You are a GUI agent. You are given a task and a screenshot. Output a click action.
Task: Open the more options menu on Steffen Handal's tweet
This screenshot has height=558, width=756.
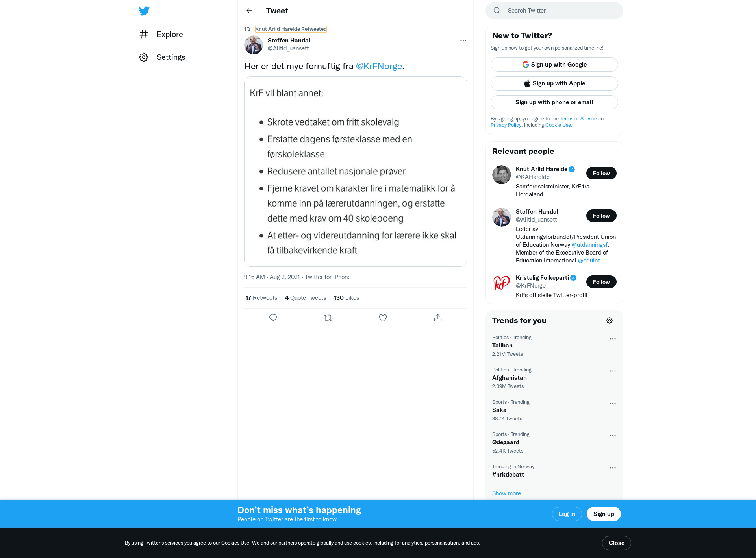pos(463,41)
